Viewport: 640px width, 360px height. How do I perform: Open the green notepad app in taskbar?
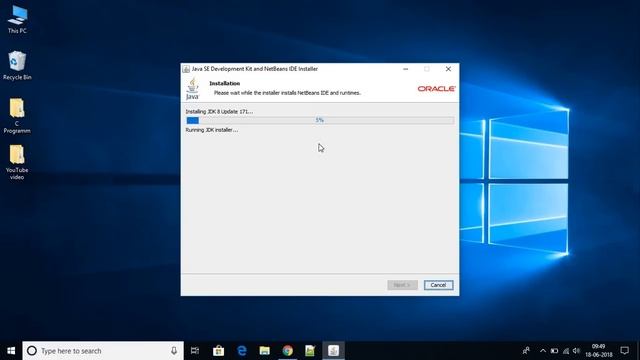click(x=310, y=351)
